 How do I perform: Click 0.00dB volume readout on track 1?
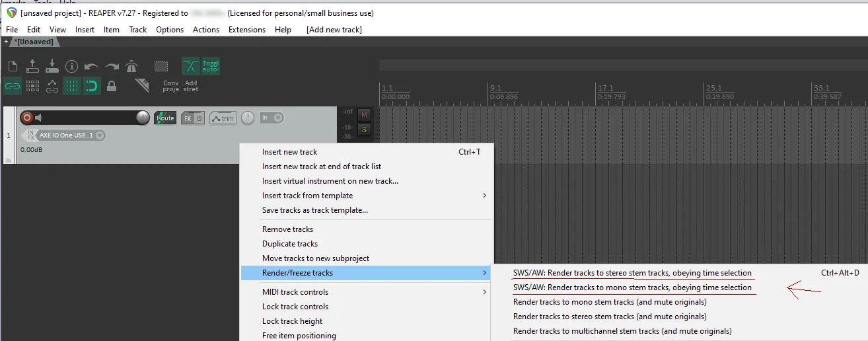tap(31, 149)
